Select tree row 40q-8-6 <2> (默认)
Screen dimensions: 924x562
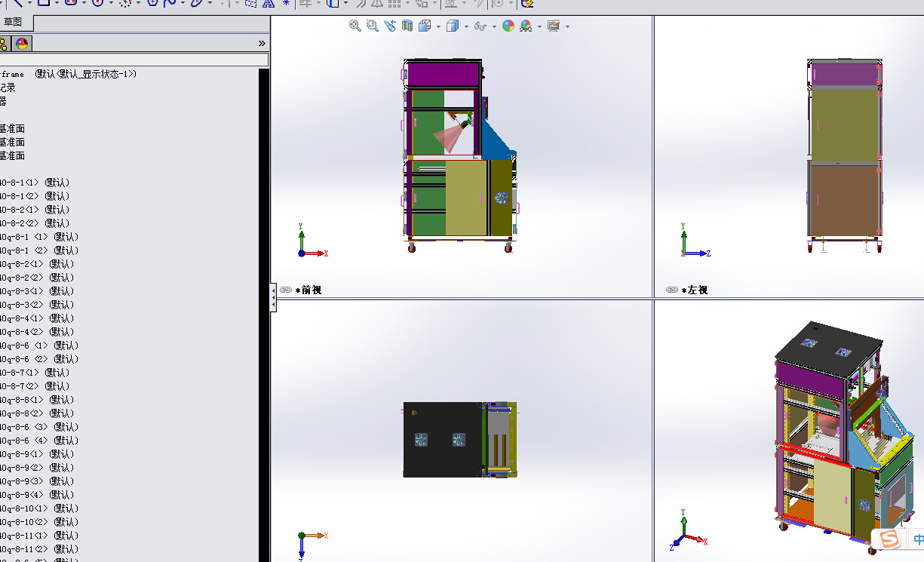click(x=38, y=359)
